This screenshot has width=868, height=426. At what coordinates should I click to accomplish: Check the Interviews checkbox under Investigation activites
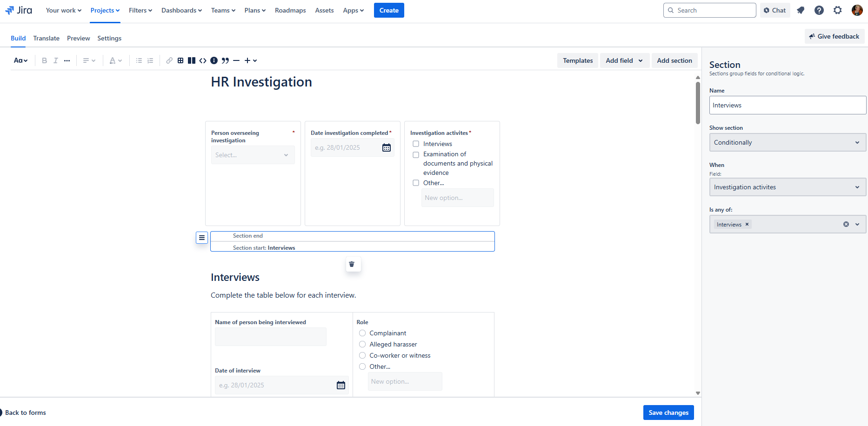[415, 144]
